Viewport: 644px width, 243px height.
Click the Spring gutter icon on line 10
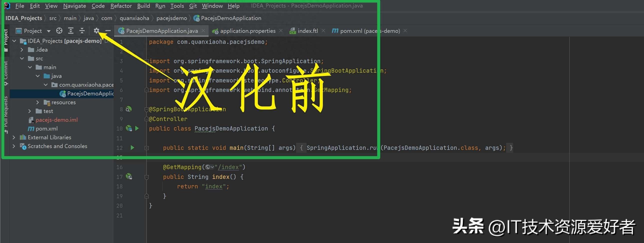pos(129,129)
